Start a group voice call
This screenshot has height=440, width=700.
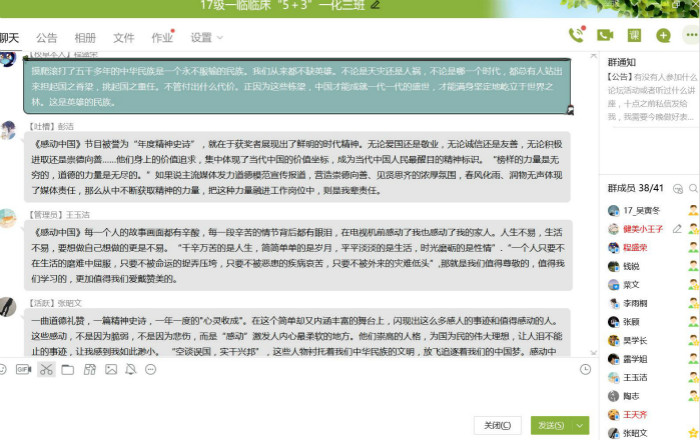point(576,35)
